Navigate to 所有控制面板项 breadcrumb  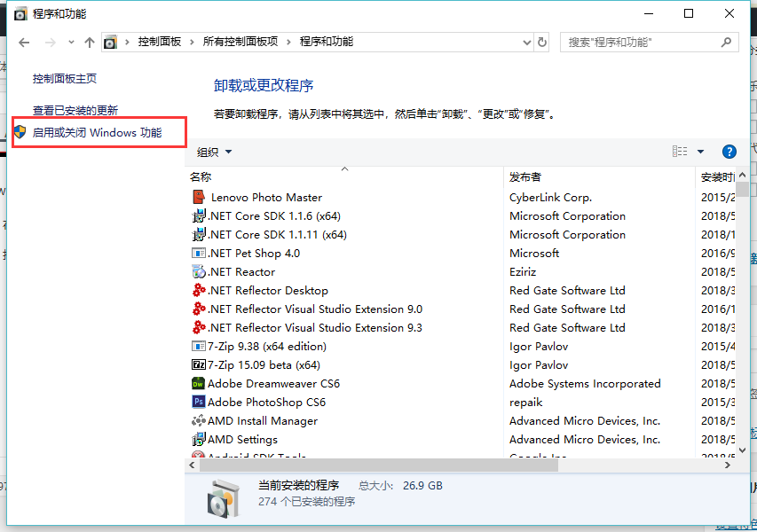point(241,42)
